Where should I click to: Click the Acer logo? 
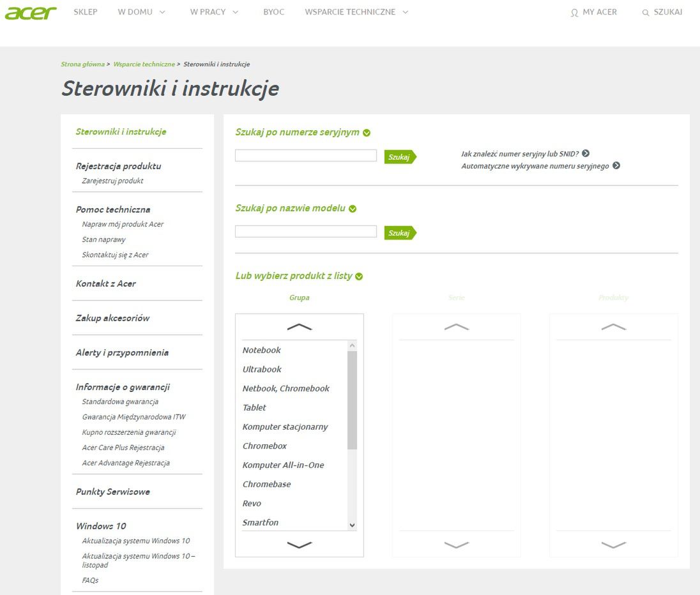point(31,13)
